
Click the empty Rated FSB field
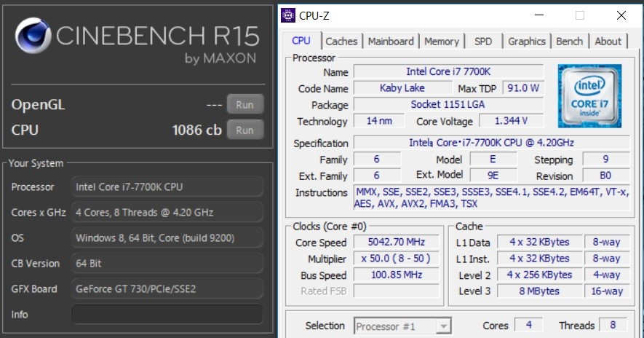(x=397, y=291)
